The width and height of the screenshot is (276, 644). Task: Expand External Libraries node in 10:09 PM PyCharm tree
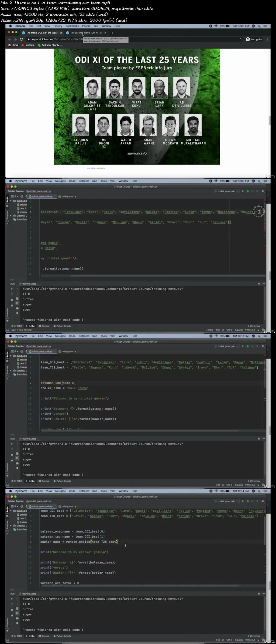(x=11, y=216)
